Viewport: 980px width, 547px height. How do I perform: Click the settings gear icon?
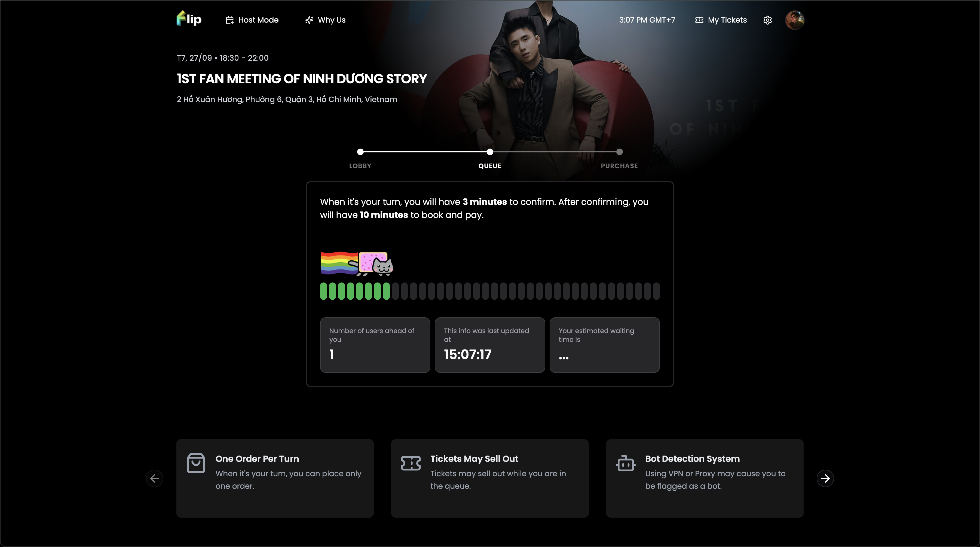pos(767,20)
